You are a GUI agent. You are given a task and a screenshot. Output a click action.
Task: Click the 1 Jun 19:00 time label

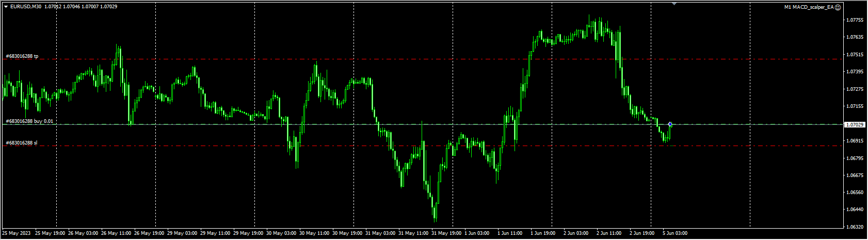click(544, 233)
